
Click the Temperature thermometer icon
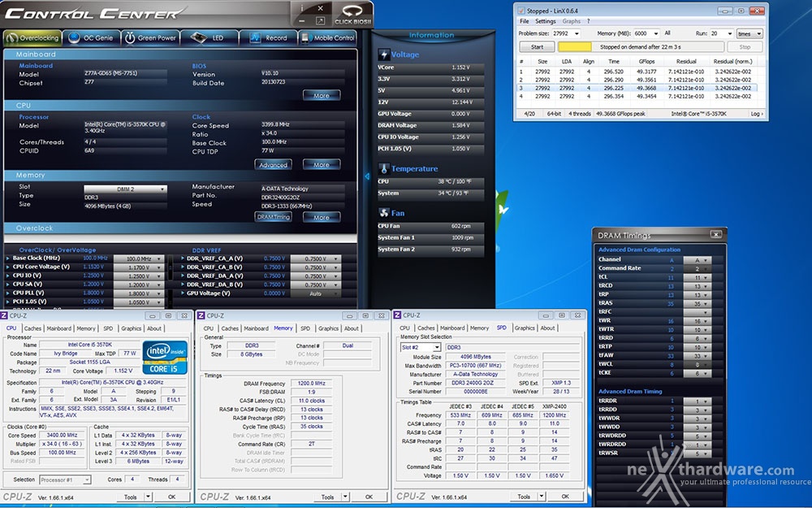[x=384, y=168]
